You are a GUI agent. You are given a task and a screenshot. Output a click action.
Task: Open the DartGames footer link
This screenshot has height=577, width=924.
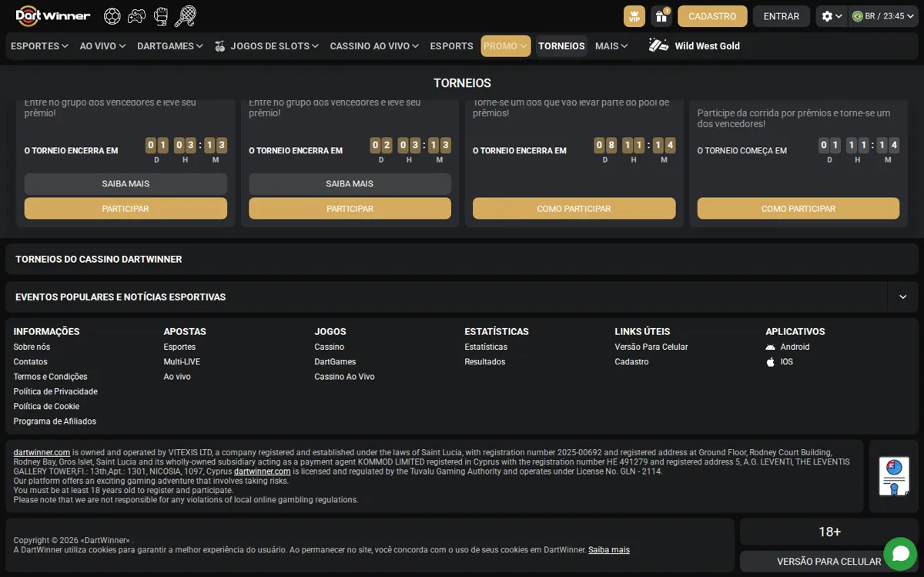(335, 361)
